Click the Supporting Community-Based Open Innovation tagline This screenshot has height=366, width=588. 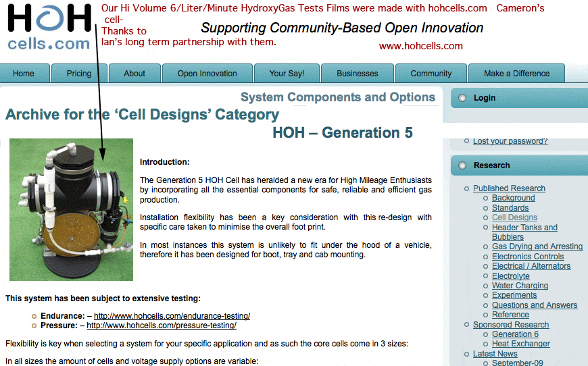coord(342,28)
